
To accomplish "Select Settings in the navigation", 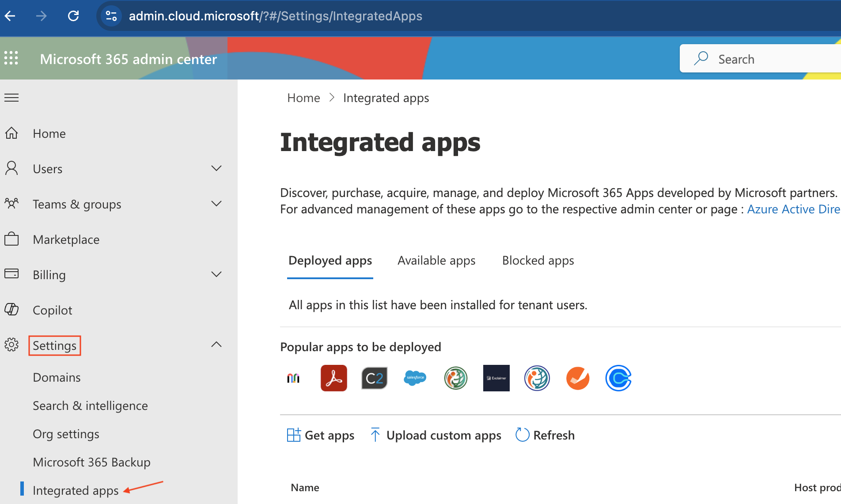I will coord(55,345).
